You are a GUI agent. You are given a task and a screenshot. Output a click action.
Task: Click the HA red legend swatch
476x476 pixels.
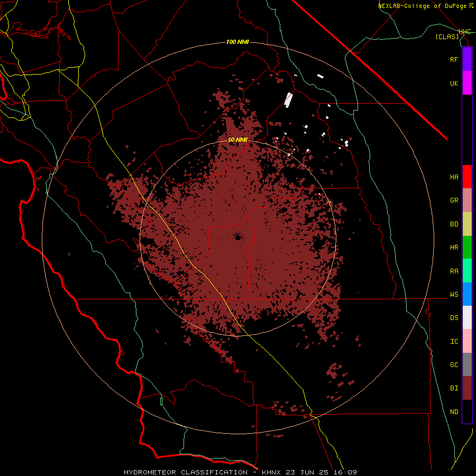[467, 177]
